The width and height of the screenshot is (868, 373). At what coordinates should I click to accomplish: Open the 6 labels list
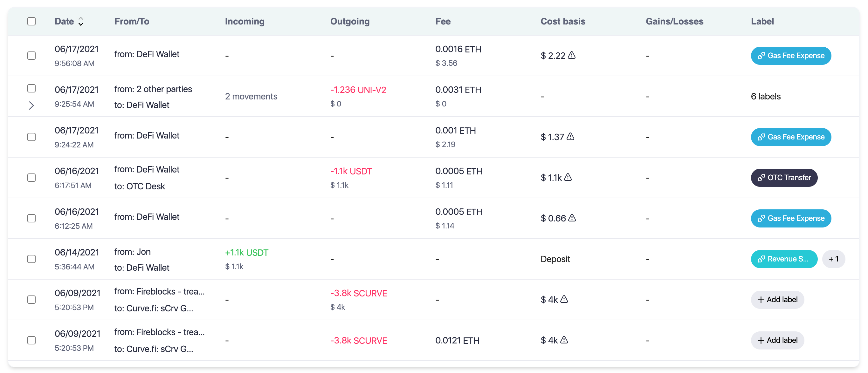[x=766, y=96]
